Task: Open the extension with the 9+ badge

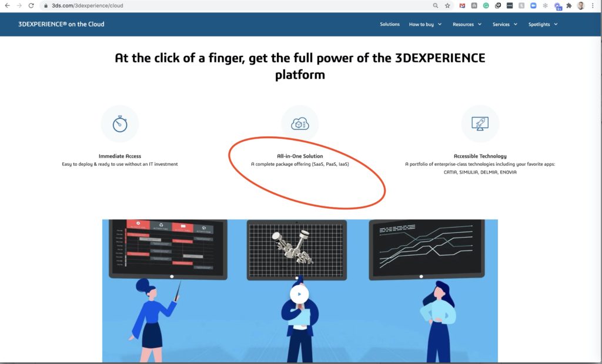Action: (558, 6)
